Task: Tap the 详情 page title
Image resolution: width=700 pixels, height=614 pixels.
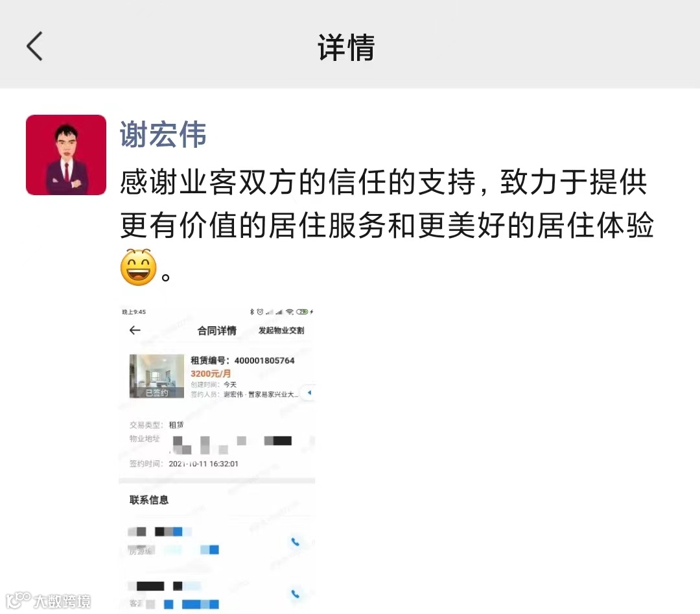Action: (346, 47)
